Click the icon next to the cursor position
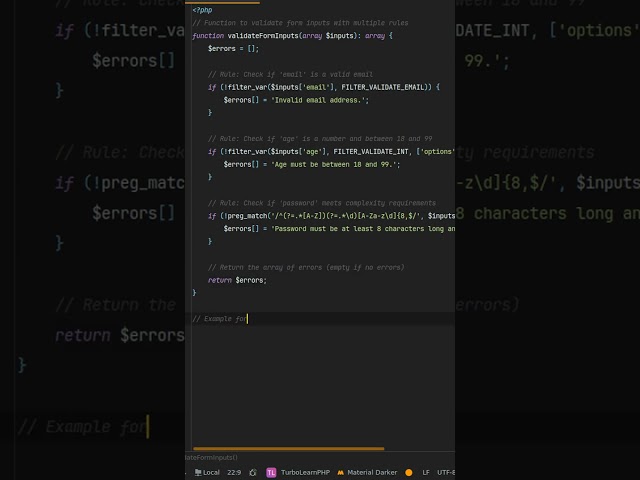The image size is (640, 480). (x=253, y=472)
